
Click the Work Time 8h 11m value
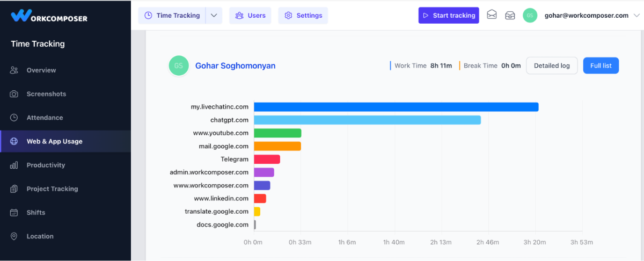click(441, 66)
